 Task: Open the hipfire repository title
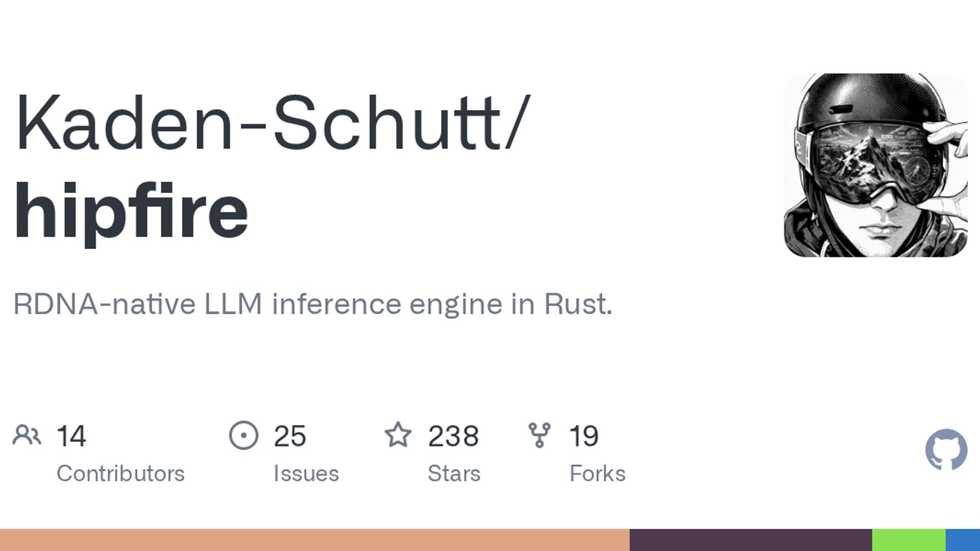tap(131, 211)
